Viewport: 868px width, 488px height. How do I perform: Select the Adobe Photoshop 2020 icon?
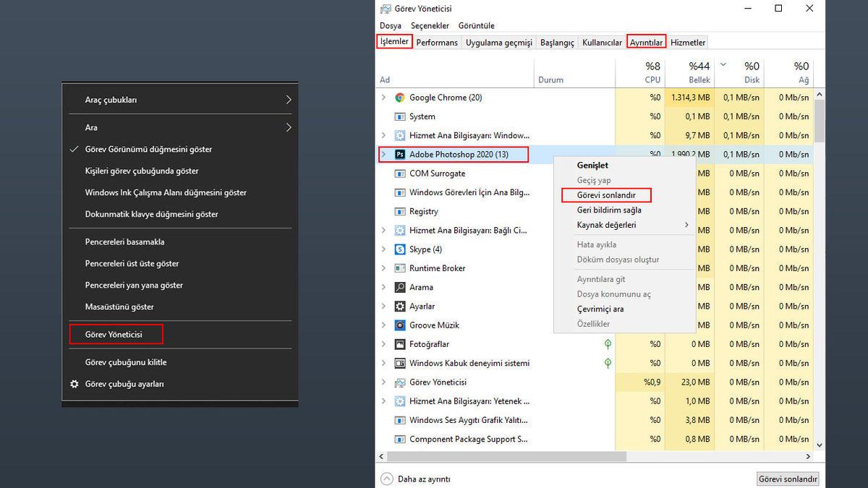click(400, 155)
